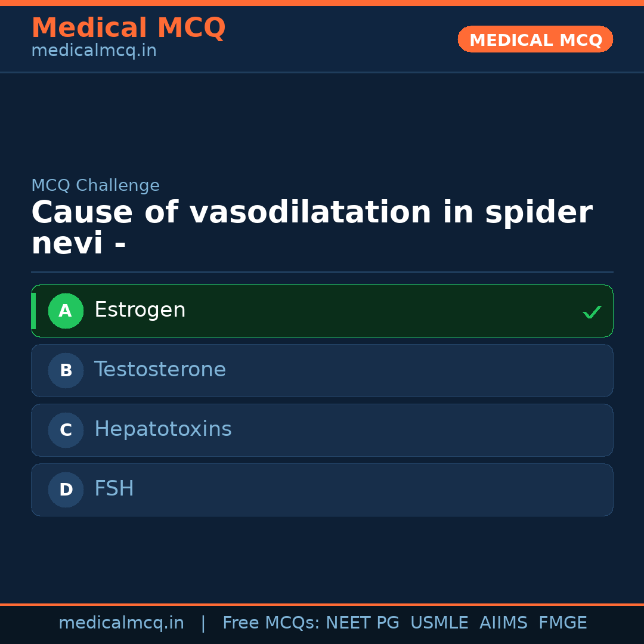Click the D letter circle badge
The width and height of the screenshot is (644, 644).
[66, 490]
